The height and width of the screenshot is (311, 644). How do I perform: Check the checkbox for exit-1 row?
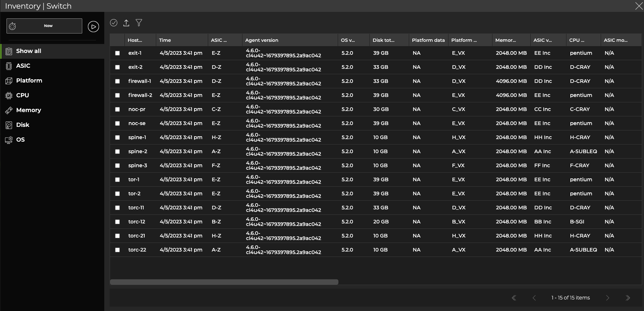pyautogui.click(x=117, y=53)
